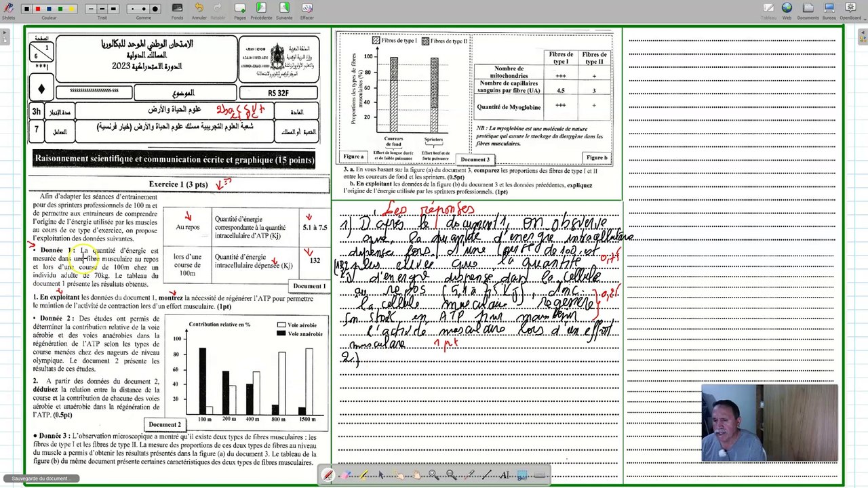Click the Rétablir redo button

pyautogui.click(x=218, y=10)
